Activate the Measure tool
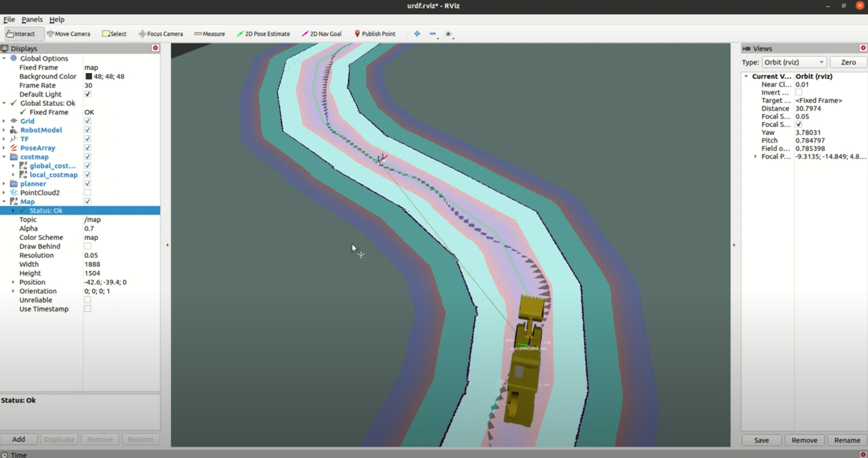 pos(209,34)
